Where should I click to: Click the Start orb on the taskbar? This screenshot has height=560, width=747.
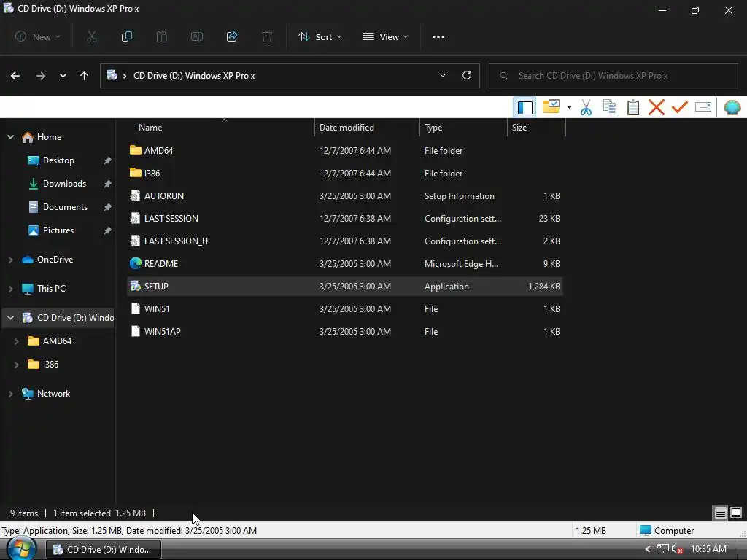pos(21,549)
